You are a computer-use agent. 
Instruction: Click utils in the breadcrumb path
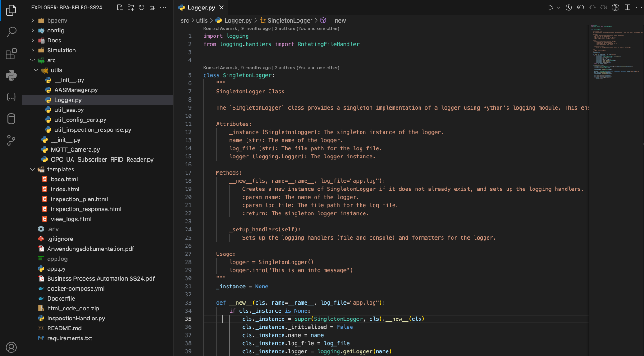point(202,20)
